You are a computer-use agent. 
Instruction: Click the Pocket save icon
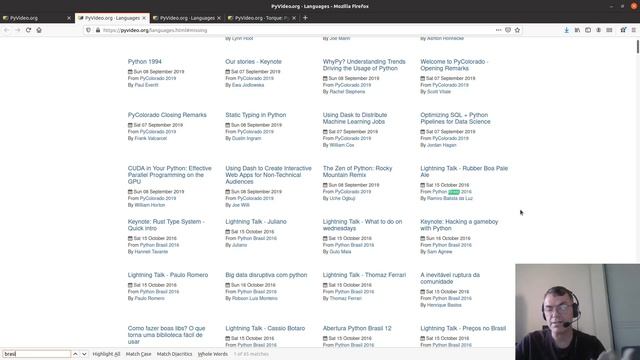[x=508, y=30]
